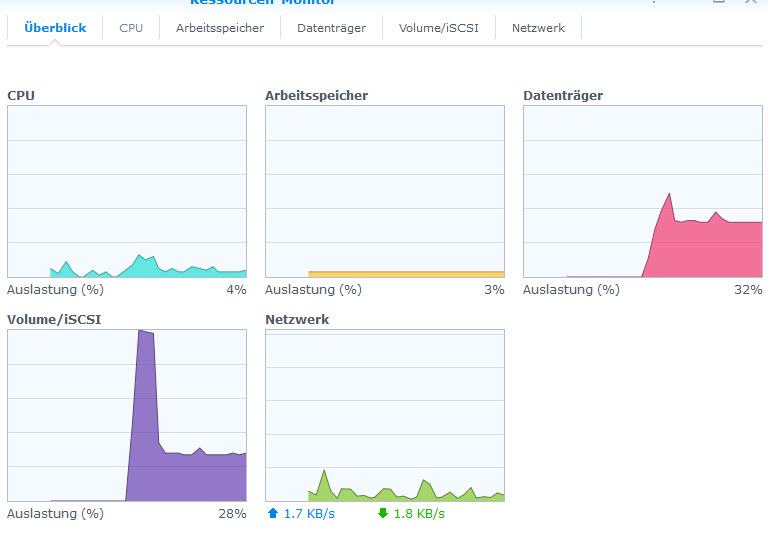Click Auslastung (%) label under Volume/iSCSI

[55, 513]
